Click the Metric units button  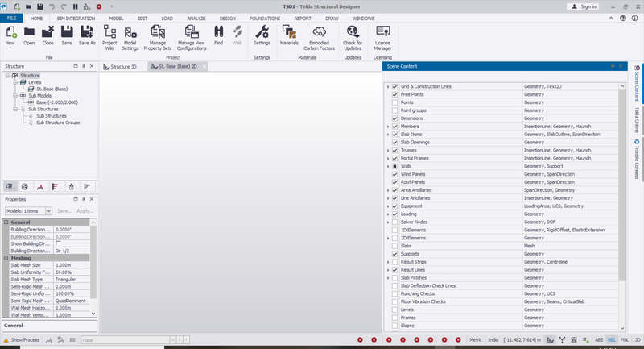coord(476,340)
